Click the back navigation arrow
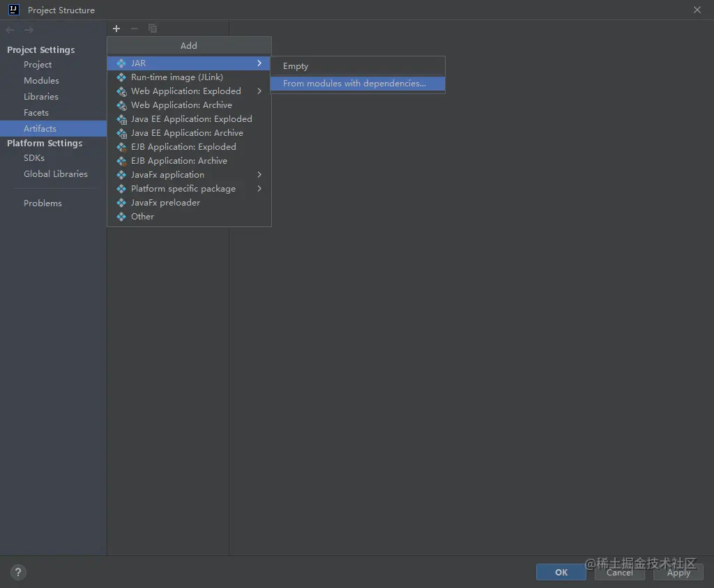 tap(10, 30)
